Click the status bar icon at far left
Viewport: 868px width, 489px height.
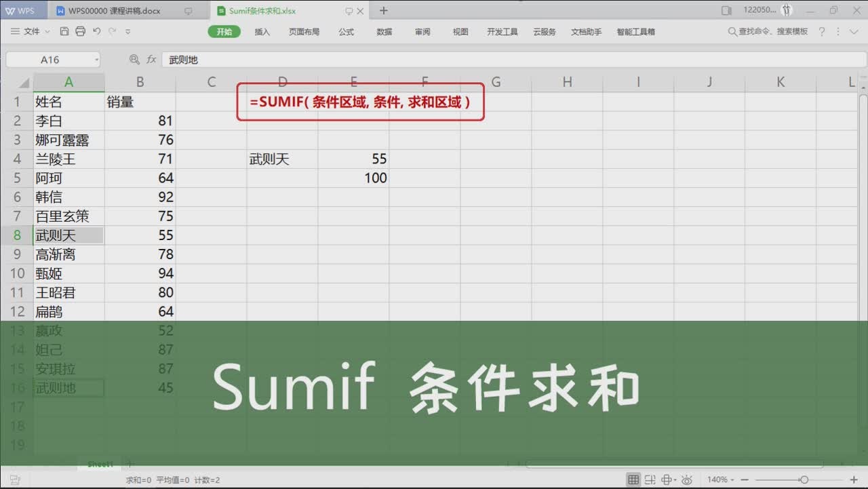[x=15, y=480]
